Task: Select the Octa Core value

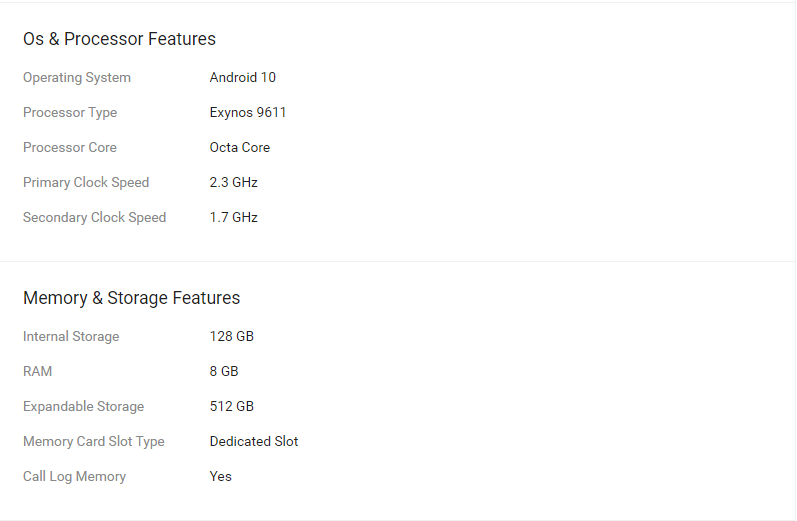Action: (x=240, y=148)
